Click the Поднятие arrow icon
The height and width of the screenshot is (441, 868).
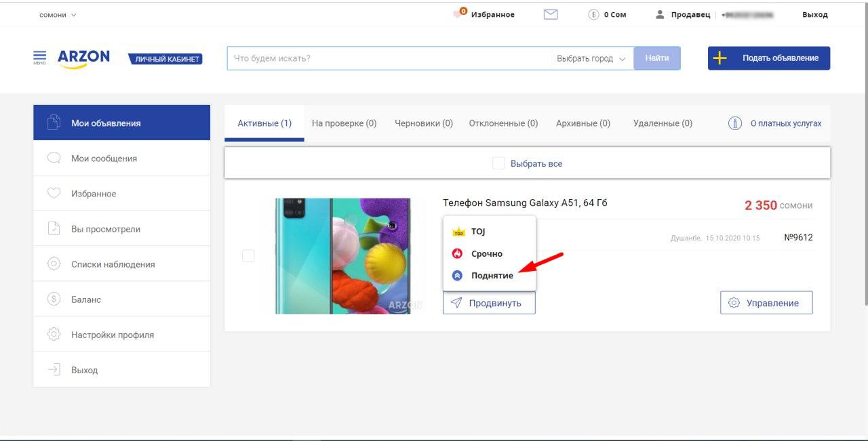456,275
